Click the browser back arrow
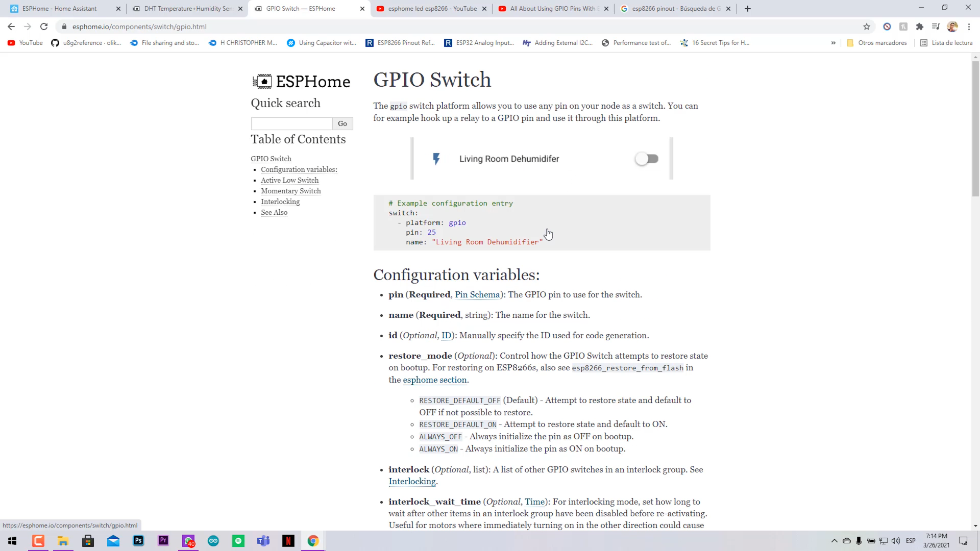This screenshot has width=980, height=551. 11,27
